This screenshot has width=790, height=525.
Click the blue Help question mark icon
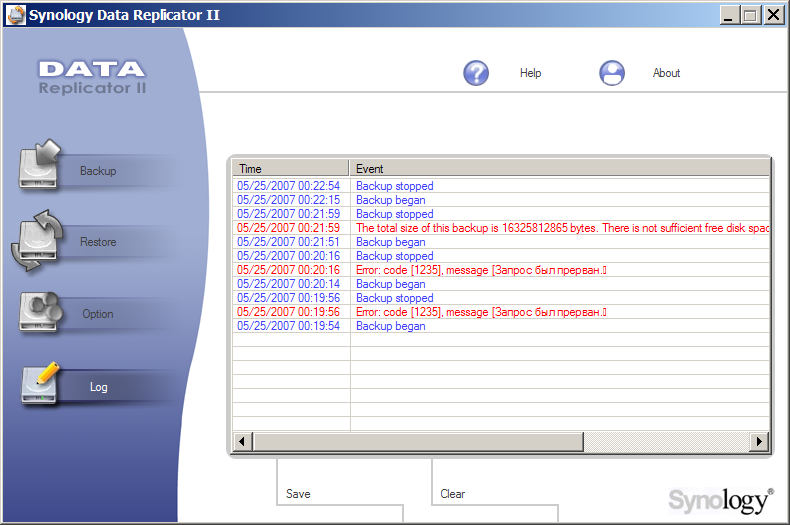point(476,73)
